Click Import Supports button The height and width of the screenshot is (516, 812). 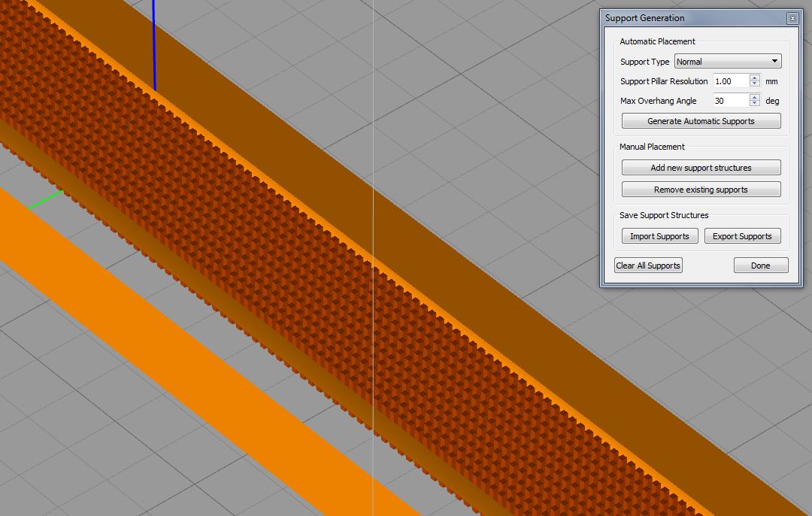tap(660, 235)
